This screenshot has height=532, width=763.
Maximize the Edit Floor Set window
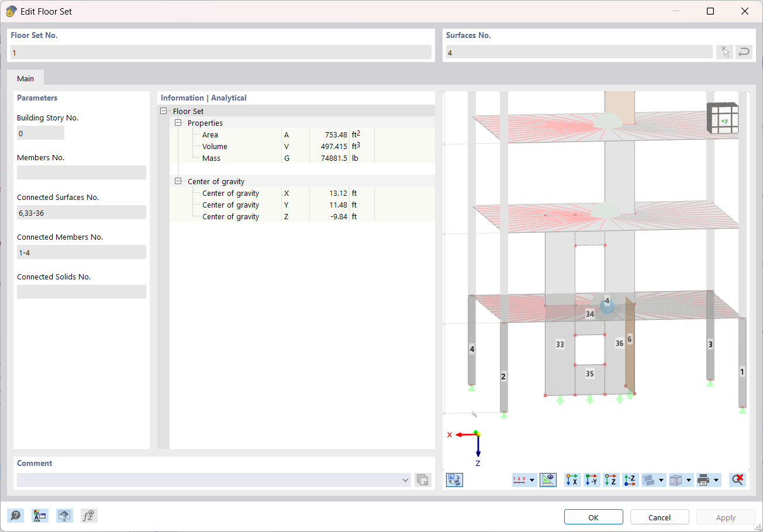[x=710, y=11]
